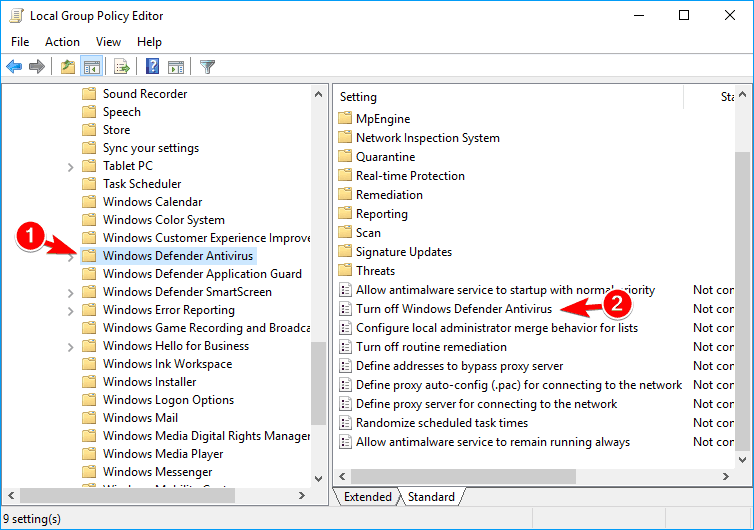Select Configure local administrator merge behavior policy
This screenshot has width=754, height=530.
point(497,328)
